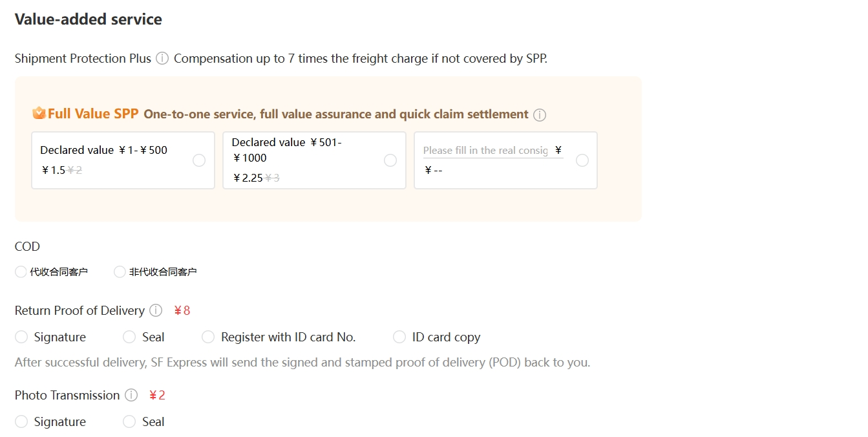Click info icon next to Return Proof of Delivery
Image resolution: width=868 pixels, height=437 pixels.
tap(156, 311)
